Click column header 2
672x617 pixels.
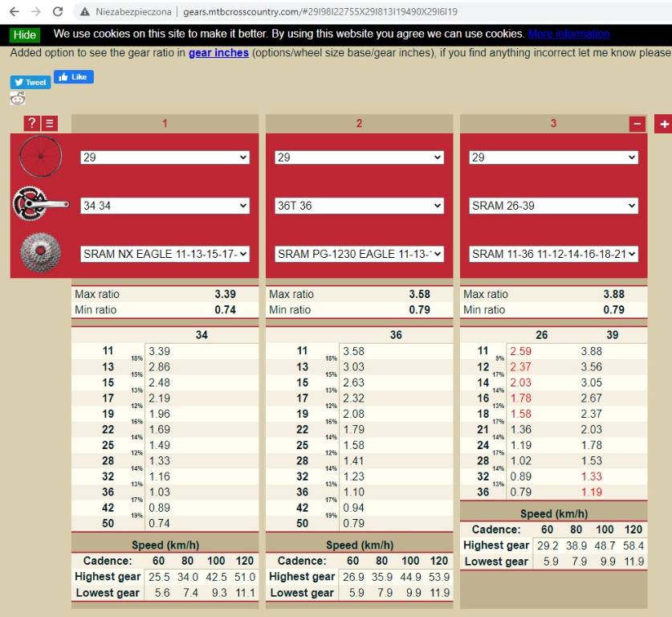click(x=359, y=124)
